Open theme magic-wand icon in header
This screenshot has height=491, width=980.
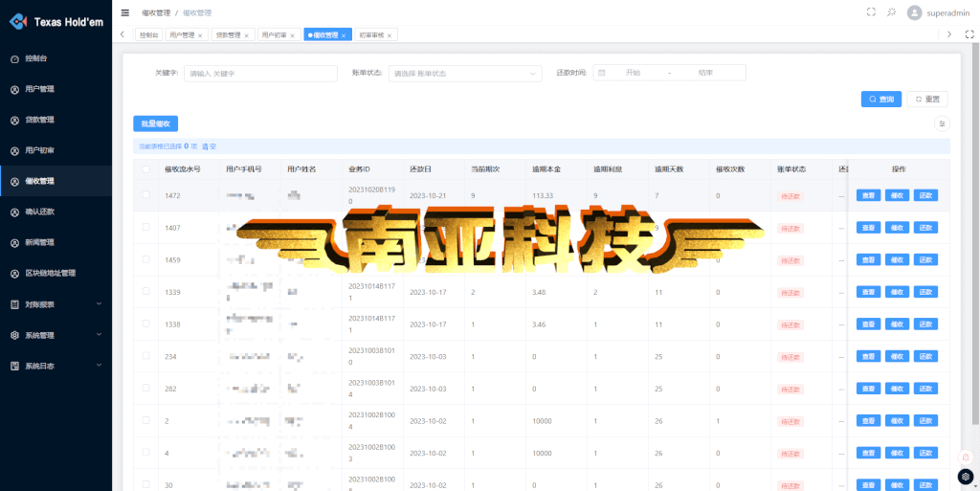(892, 11)
